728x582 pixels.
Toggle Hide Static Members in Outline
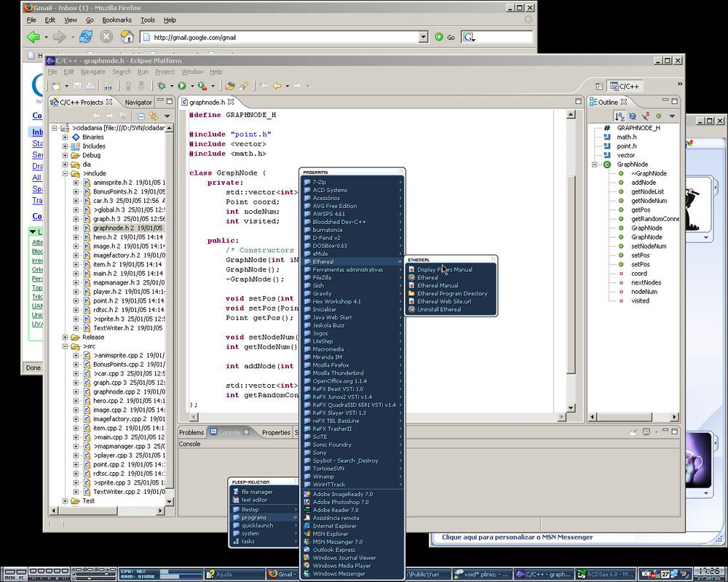pyautogui.click(x=645, y=116)
